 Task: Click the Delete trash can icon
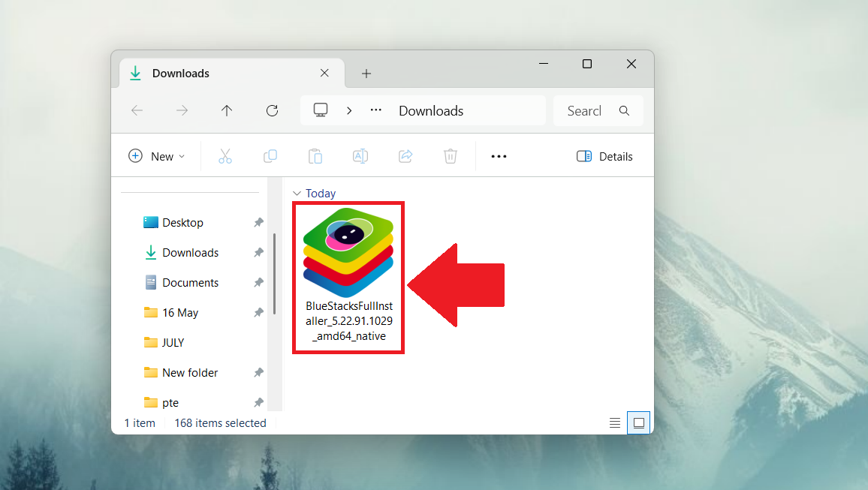451,156
